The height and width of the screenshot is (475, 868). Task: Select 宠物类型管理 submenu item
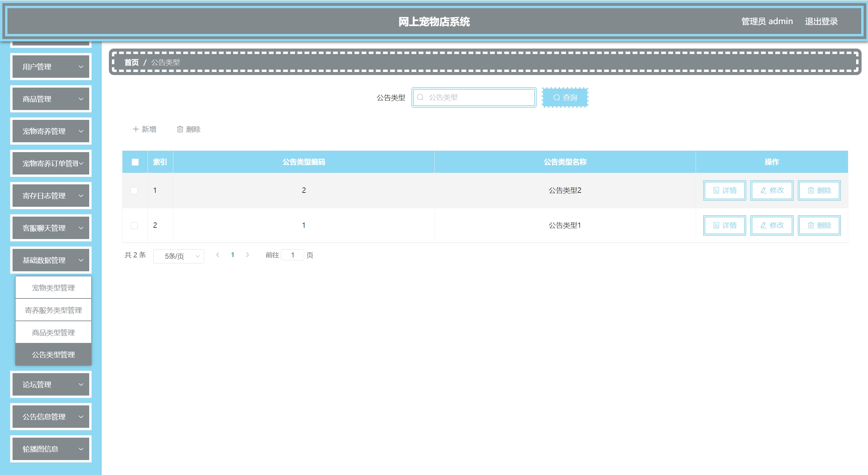point(53,288)
